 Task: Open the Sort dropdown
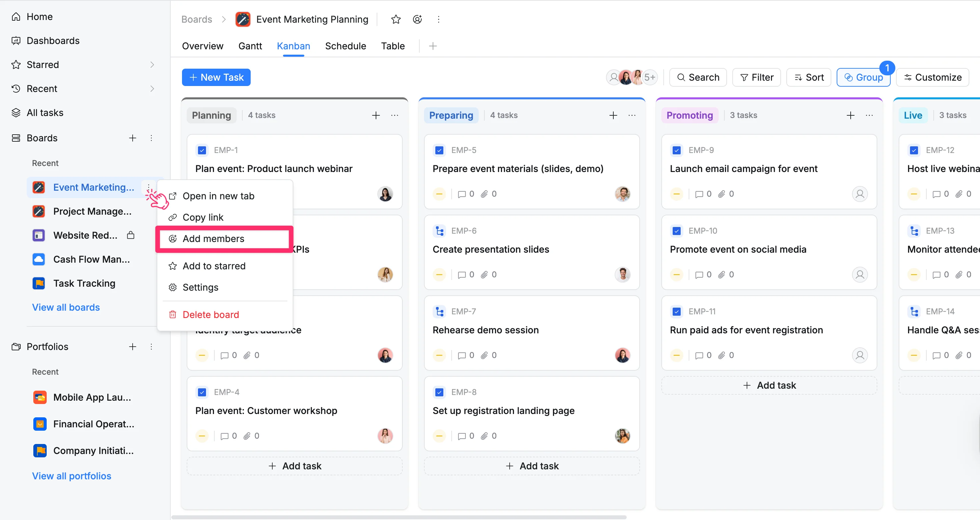tap(809, 77)
